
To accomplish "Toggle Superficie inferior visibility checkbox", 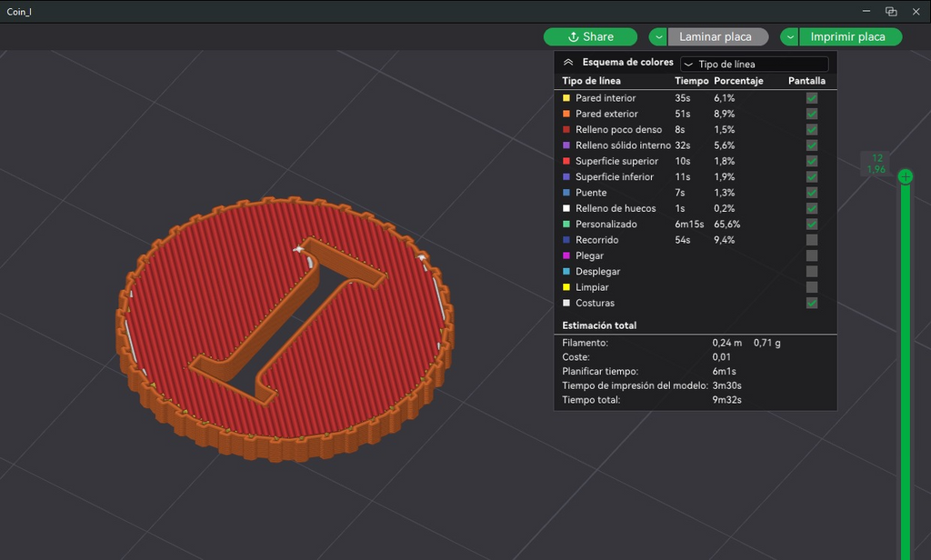I will 812,176.
